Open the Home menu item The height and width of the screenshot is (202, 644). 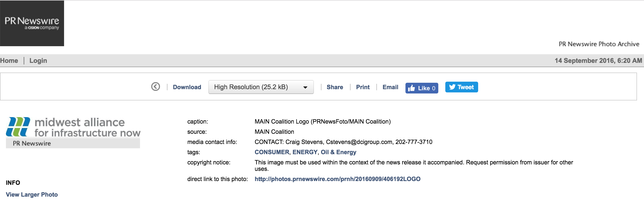tap(9, 61)
